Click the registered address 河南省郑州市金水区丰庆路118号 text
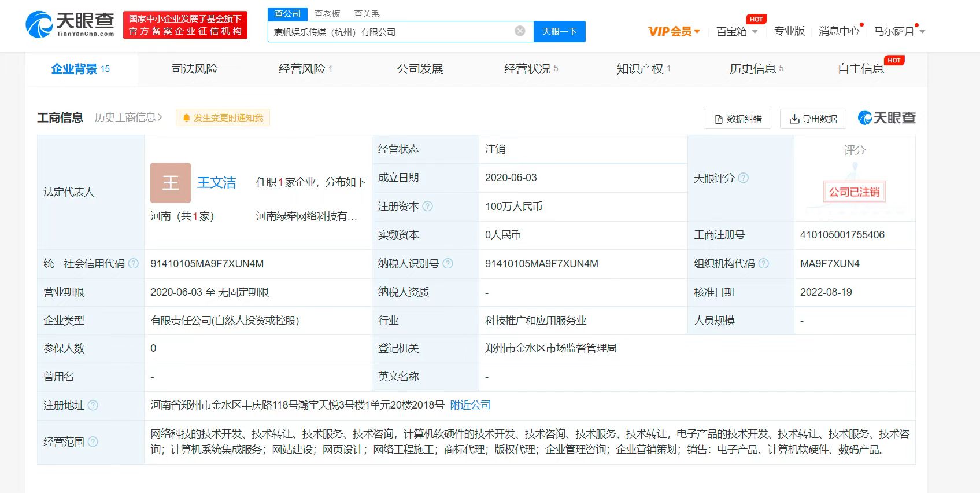 click(x=297, y=405)
